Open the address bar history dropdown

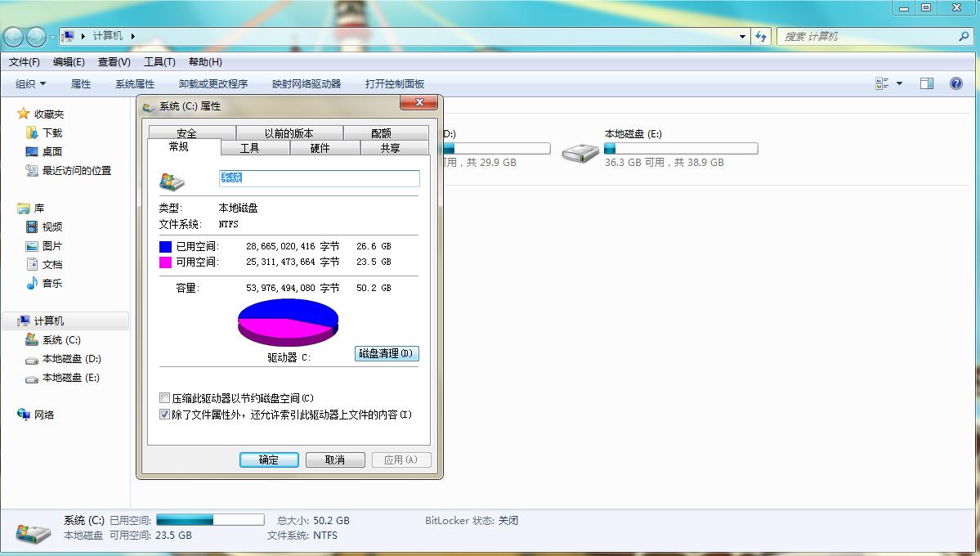point(742,36)
